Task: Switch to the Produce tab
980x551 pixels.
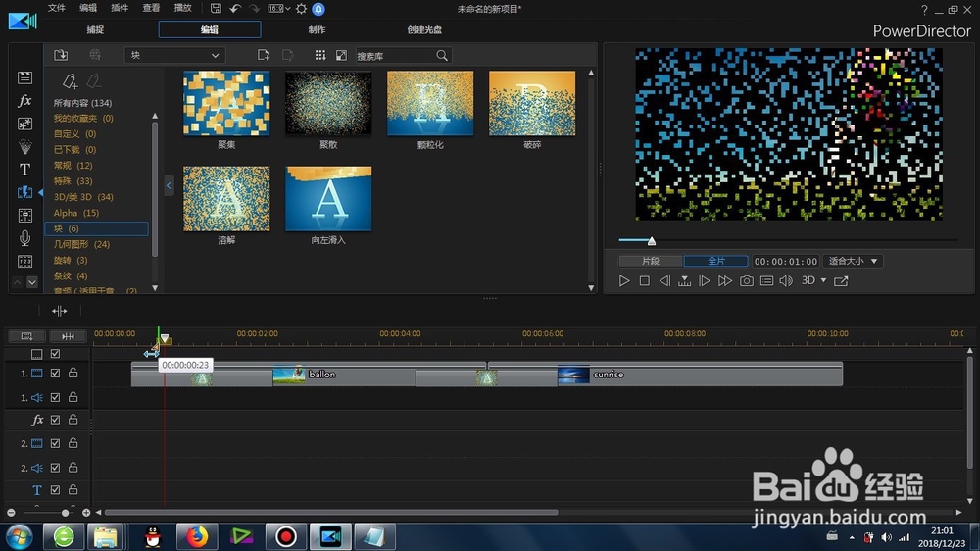Action: [x=317, y=29]
